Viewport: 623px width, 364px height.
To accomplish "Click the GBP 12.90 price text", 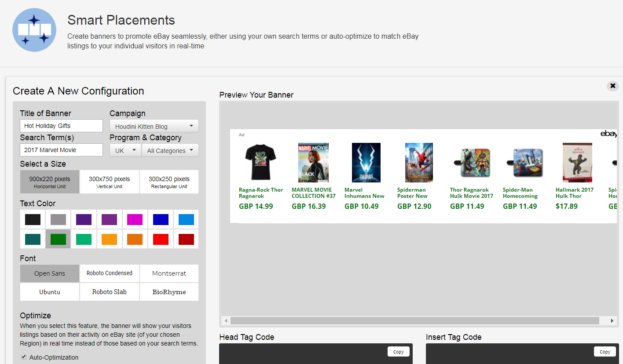I will coord(414,206).
